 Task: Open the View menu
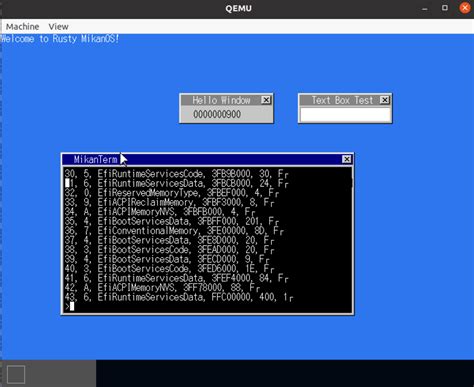[58, 26]
